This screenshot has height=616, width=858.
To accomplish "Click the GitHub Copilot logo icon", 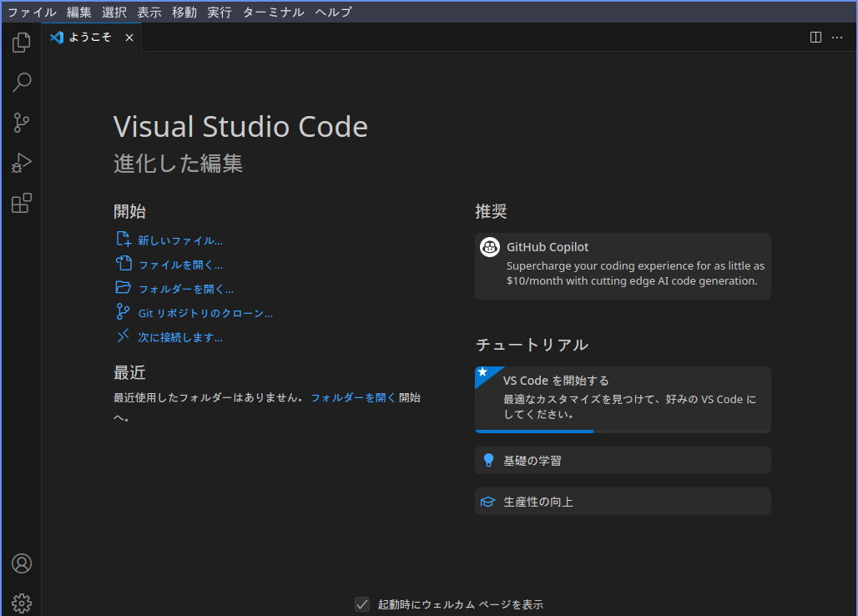I will [x=490, y=247].
